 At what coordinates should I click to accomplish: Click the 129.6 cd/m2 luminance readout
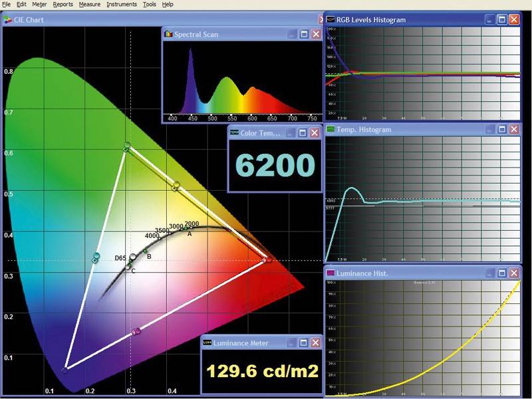[x=262, y=371]
